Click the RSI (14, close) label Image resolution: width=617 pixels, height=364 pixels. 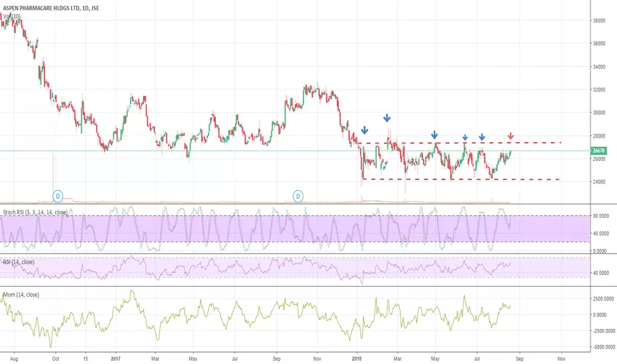[19, 262]
